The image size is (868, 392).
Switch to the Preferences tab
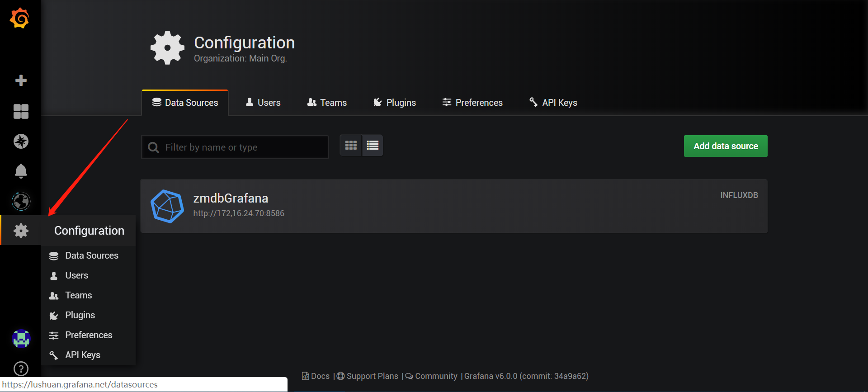[472, 103]
